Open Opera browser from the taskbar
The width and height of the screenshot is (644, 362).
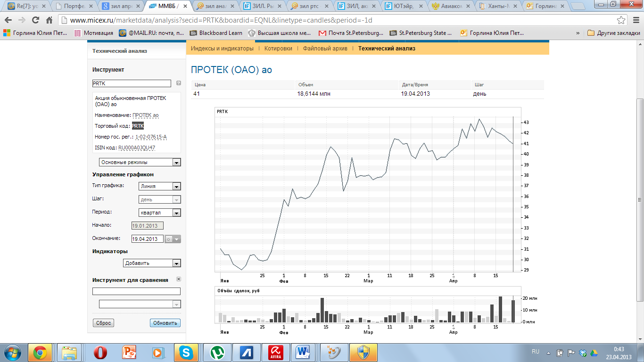(99, 352)
